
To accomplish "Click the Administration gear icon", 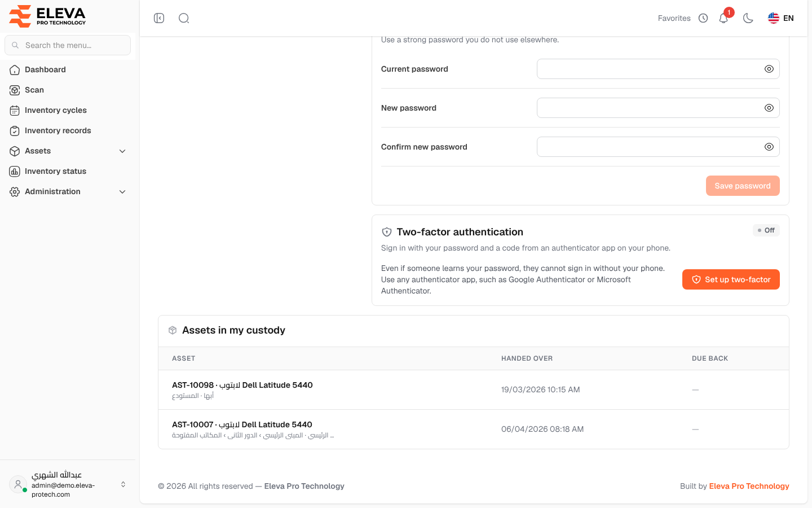I will tap(15, 191).
